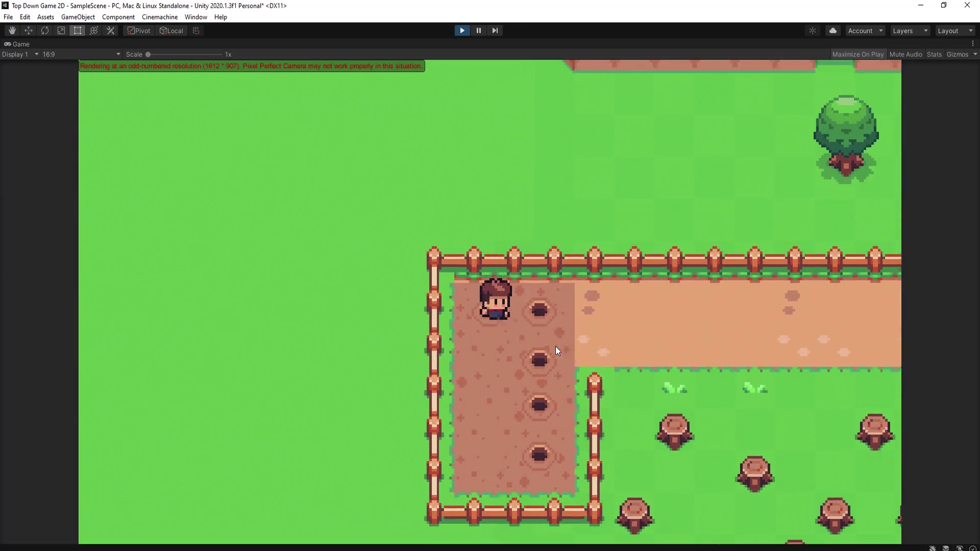
Task: Click the cloud services icon
Action: coord(833,31)
